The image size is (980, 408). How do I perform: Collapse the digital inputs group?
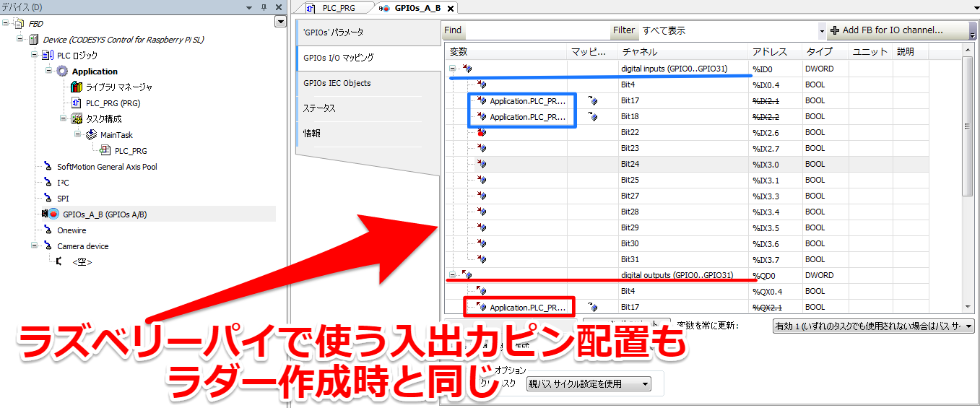(x=453, y=69)
